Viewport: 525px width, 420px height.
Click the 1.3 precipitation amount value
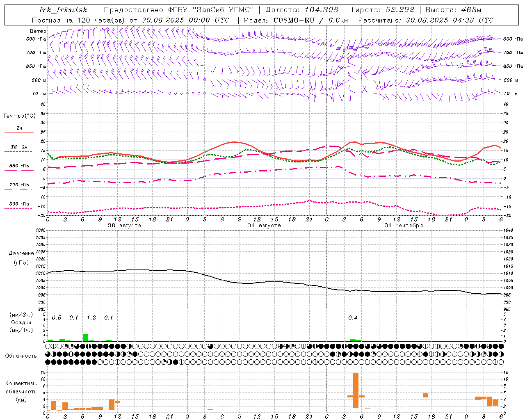tap(91, 317)
